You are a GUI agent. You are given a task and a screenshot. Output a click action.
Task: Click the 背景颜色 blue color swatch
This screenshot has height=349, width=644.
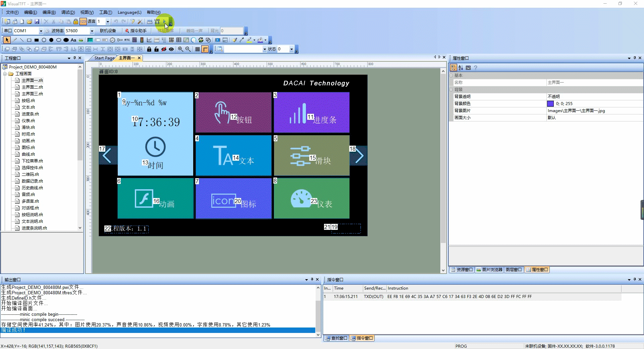pos(550,104)
